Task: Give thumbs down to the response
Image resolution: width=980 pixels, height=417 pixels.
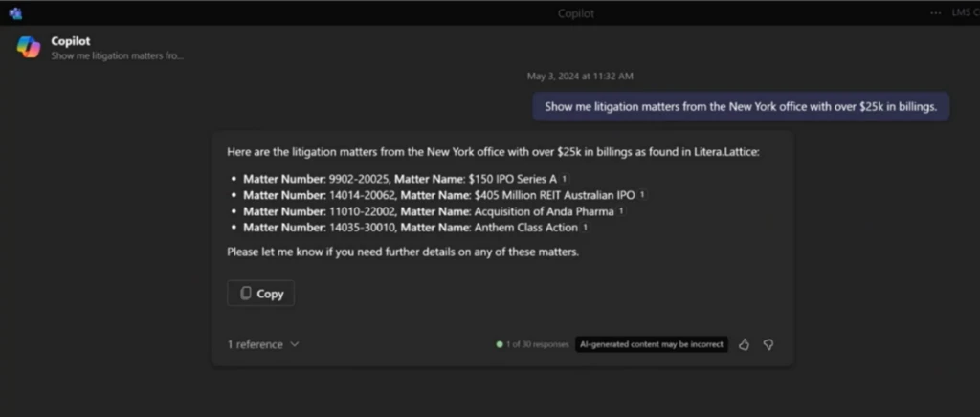Action: [x=768, y=344]
